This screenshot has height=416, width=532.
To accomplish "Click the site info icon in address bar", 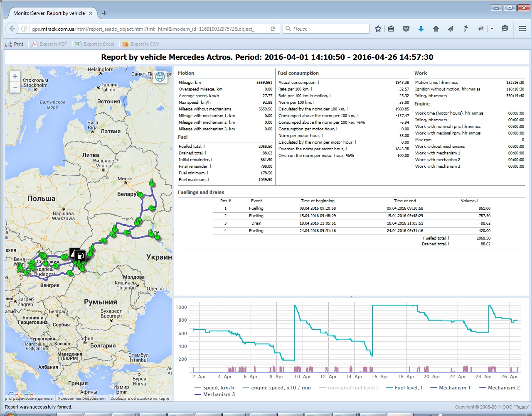I will (24, 29).
